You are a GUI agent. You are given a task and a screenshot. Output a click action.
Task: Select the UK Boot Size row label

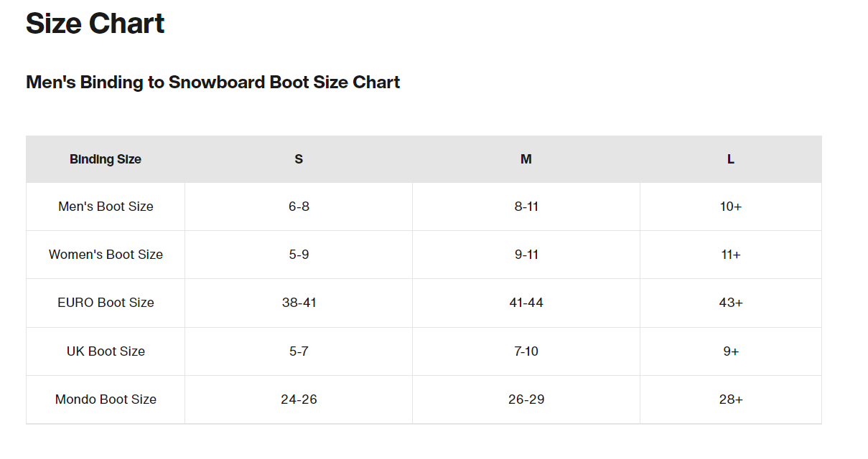tap(106, 351)
